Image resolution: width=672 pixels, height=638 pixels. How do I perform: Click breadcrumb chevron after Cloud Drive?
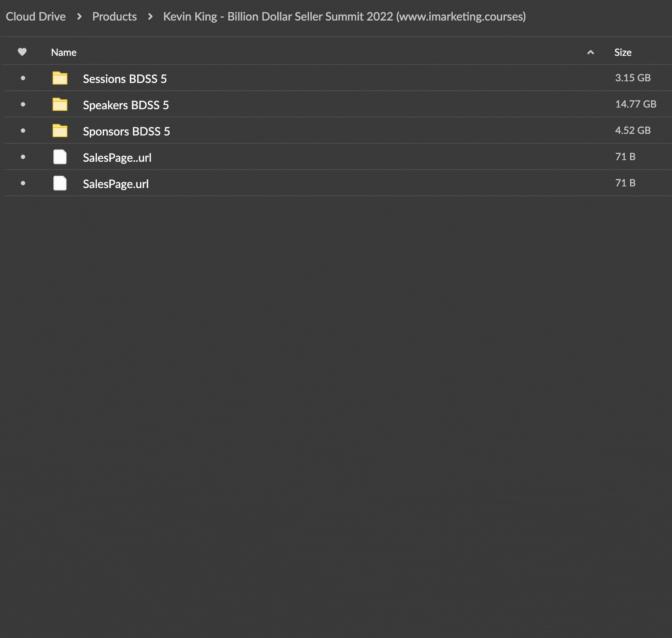pyautogui.click(x=79, y=16)
